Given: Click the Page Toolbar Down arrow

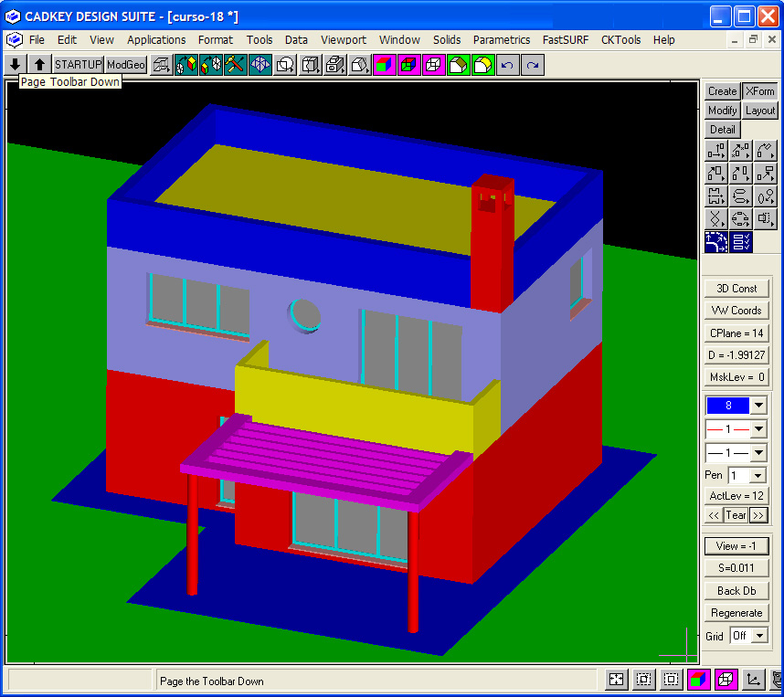Looking at the screenshot, I should click(x=15, y=65).
